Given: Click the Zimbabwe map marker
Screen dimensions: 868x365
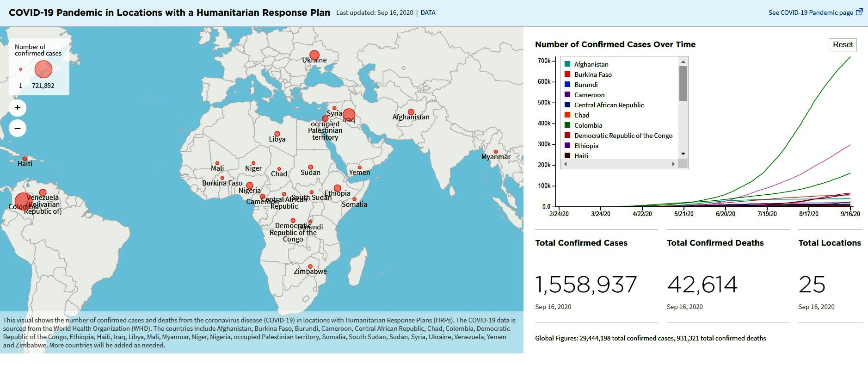Looking at the screenshot, I should pyautogui.click(x=310, y=266).
